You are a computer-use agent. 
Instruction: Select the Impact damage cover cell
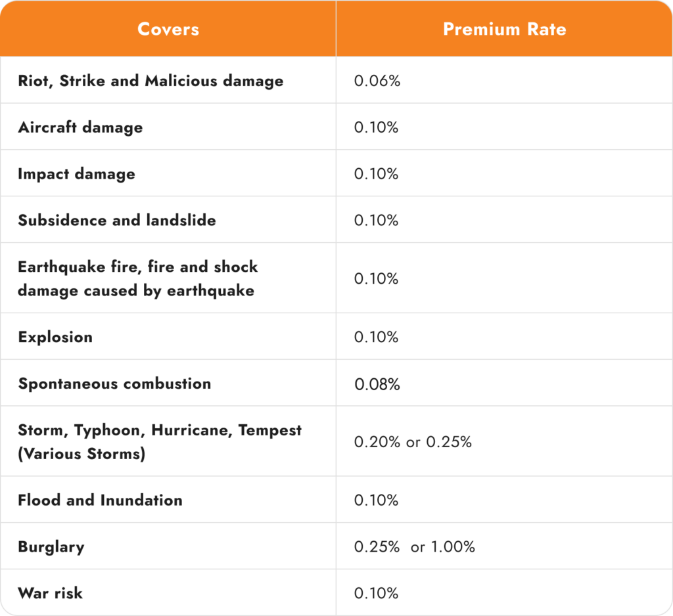[76, 174]
